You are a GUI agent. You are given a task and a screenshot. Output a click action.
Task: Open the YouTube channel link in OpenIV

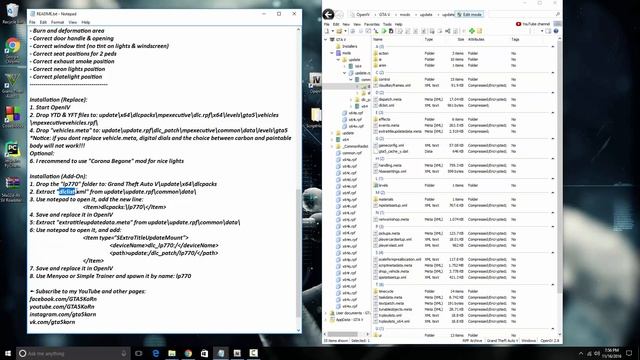pos(533,24)
